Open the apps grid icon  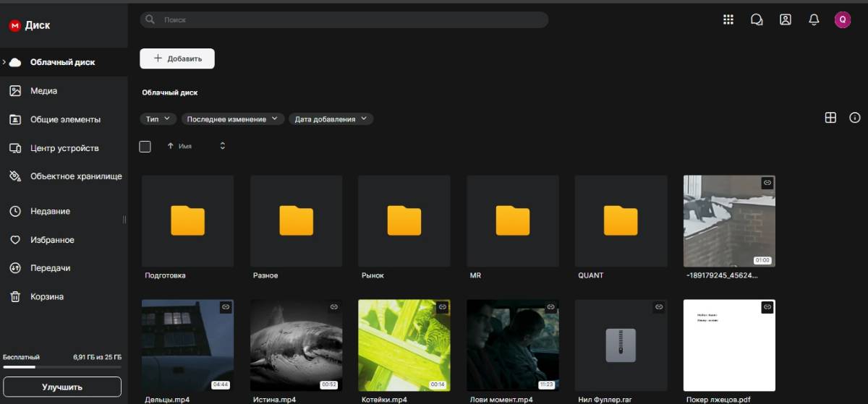coord(728,20)
